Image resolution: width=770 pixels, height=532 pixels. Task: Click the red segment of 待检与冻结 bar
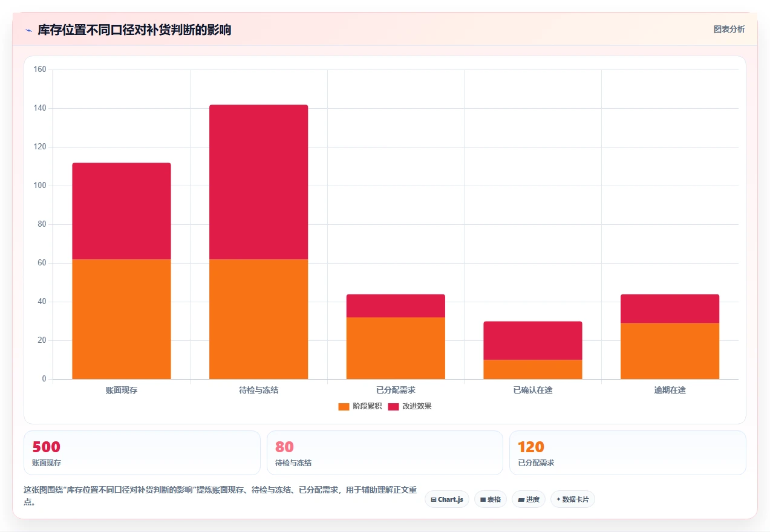pyautogui.click(x=259, y=182)
